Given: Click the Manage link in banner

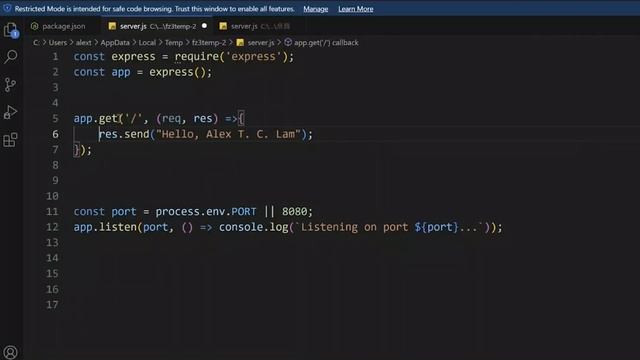Looking at the screenshot, I should pos(316,9).
